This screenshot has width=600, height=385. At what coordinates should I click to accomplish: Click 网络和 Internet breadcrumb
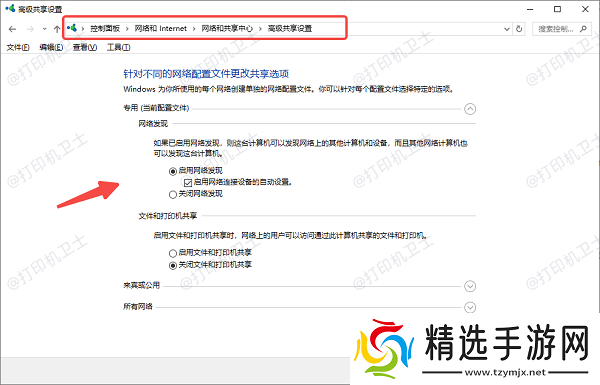161,29
